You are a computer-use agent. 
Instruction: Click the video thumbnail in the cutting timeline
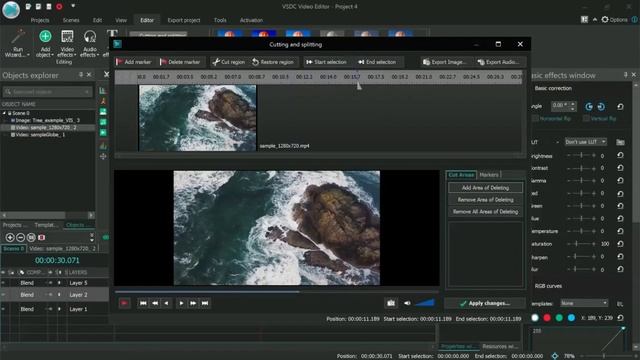pyautogui.click(x=198, y=118)
